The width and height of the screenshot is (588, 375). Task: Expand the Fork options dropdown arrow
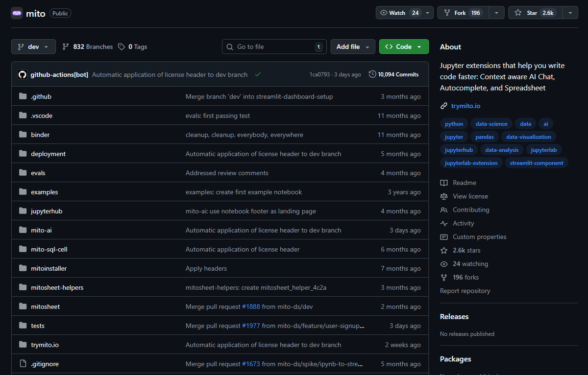click(497, 13)
